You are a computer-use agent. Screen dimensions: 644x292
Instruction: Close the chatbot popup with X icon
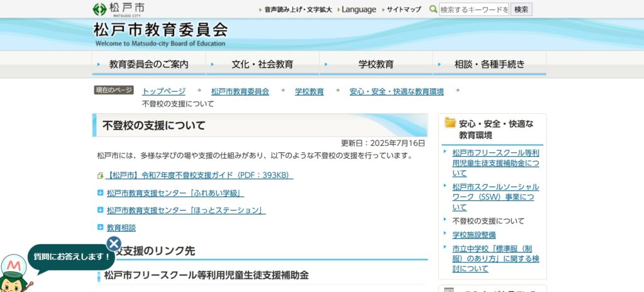[x=113, y=244]
